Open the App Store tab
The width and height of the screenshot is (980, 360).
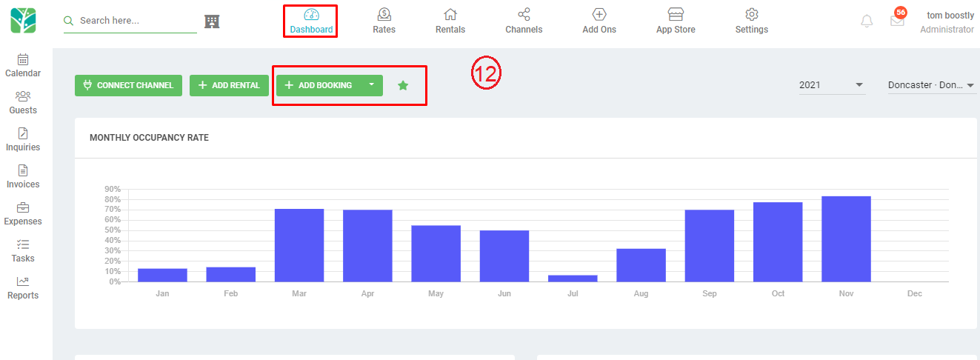(x=676, y=21)
